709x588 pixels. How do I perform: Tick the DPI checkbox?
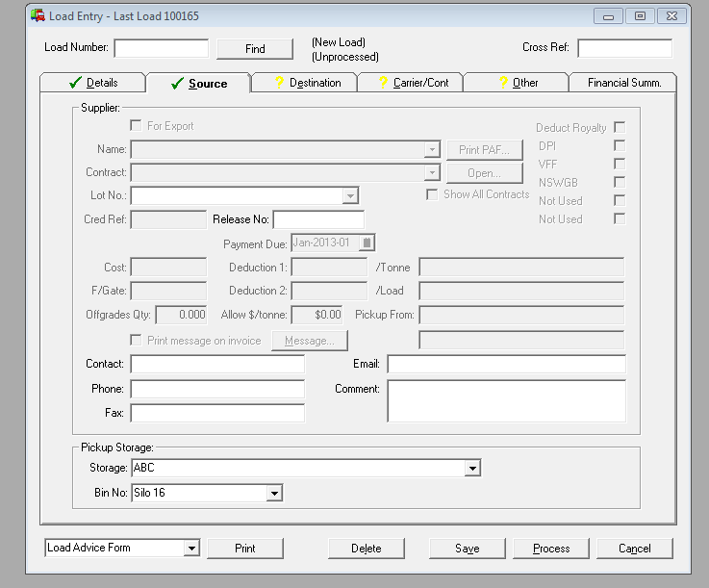620,145
